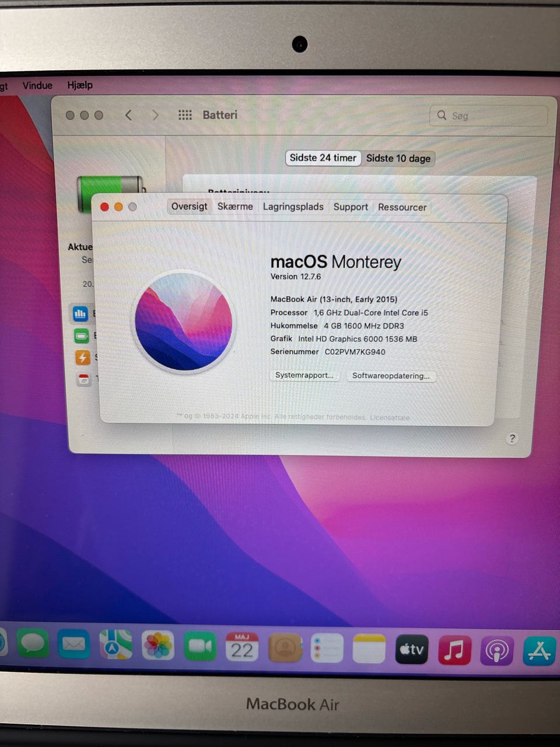Click the 1,6 GHz Dual-Core Intel Core i5 value
Image resolution: width=560 pixels, height=747 pixels.
tap(371, 313)
